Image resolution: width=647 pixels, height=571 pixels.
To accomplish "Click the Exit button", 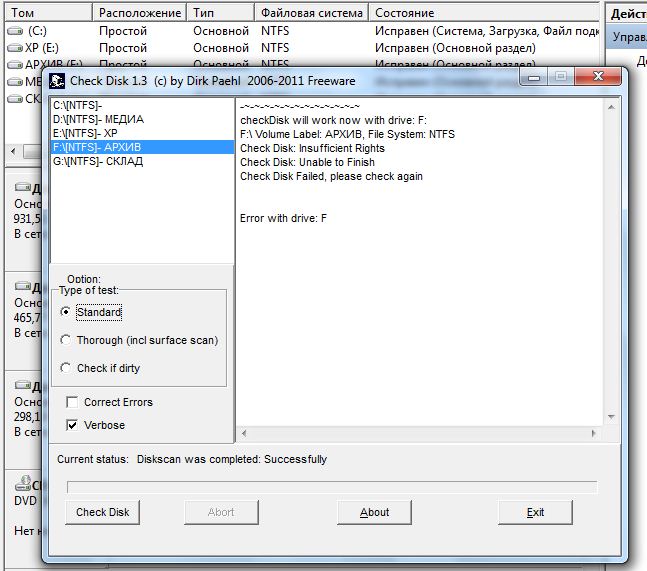I will click(535, 512).
